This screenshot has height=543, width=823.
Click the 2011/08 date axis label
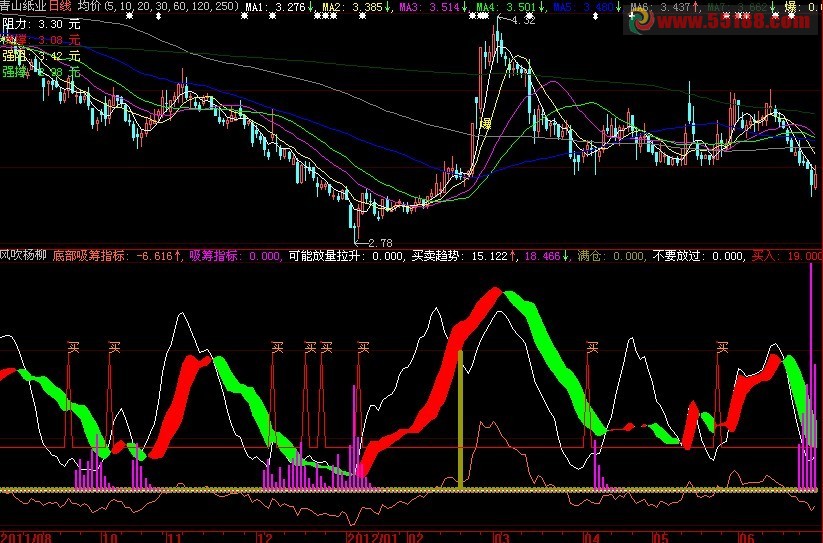(28, 537)
